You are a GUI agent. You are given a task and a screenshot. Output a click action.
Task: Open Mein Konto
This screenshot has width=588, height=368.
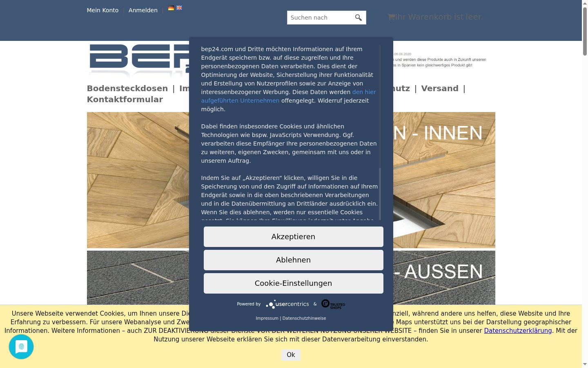(x=102, y=10)
